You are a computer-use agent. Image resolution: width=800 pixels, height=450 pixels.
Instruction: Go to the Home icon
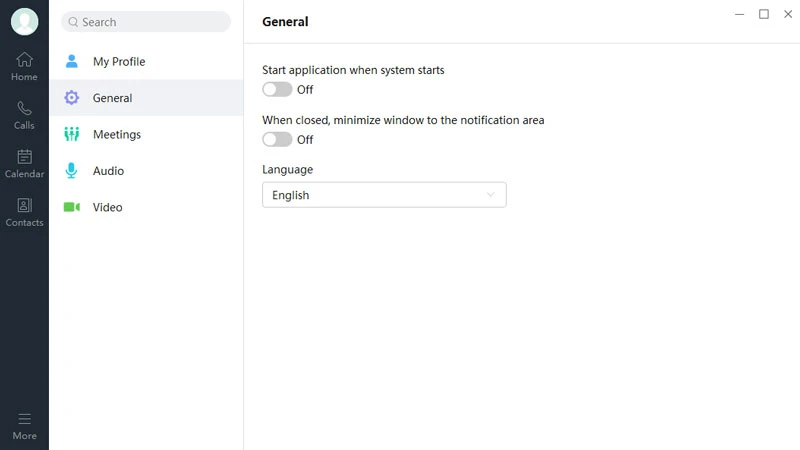tap(24, 60)
